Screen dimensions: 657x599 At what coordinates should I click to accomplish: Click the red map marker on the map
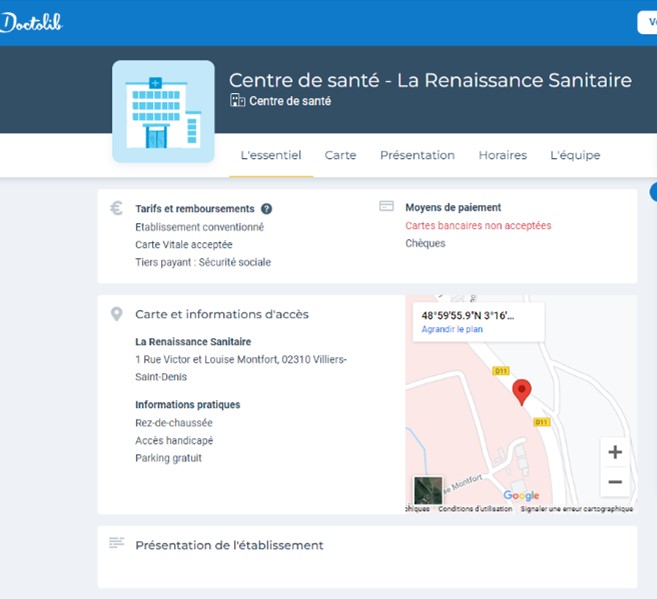coord(522,392)
